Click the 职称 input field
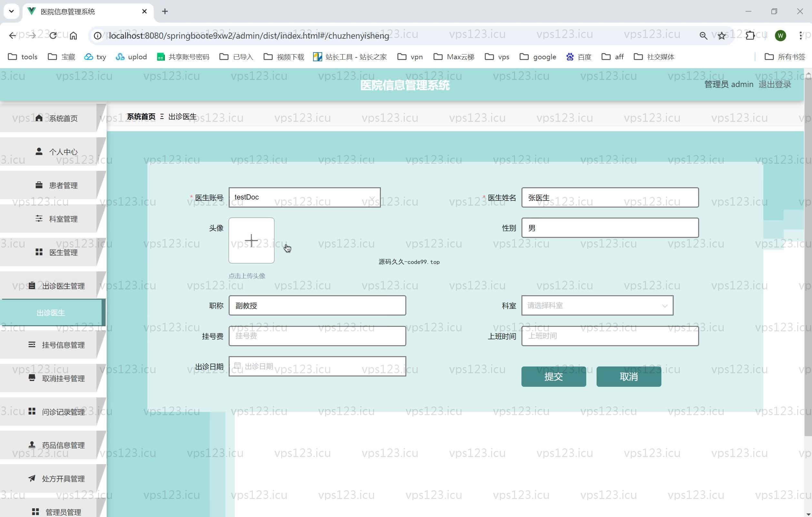 [317, 305]
